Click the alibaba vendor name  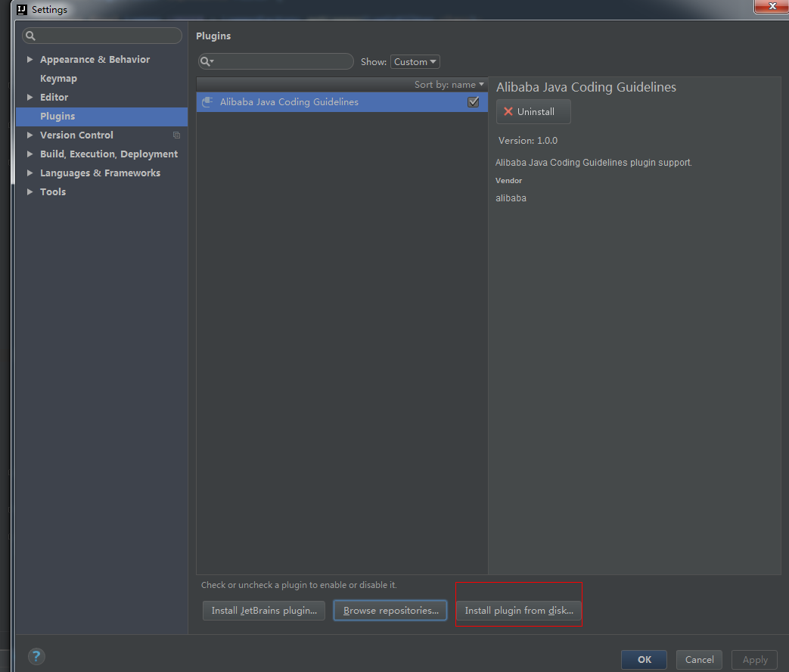(x=511, y=198)
